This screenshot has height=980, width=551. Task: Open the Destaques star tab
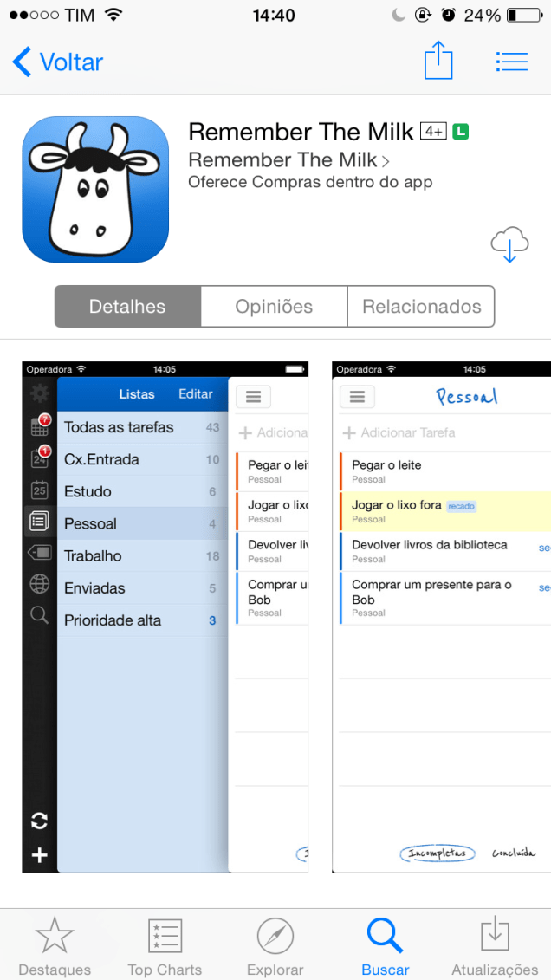tap(55, 944)
